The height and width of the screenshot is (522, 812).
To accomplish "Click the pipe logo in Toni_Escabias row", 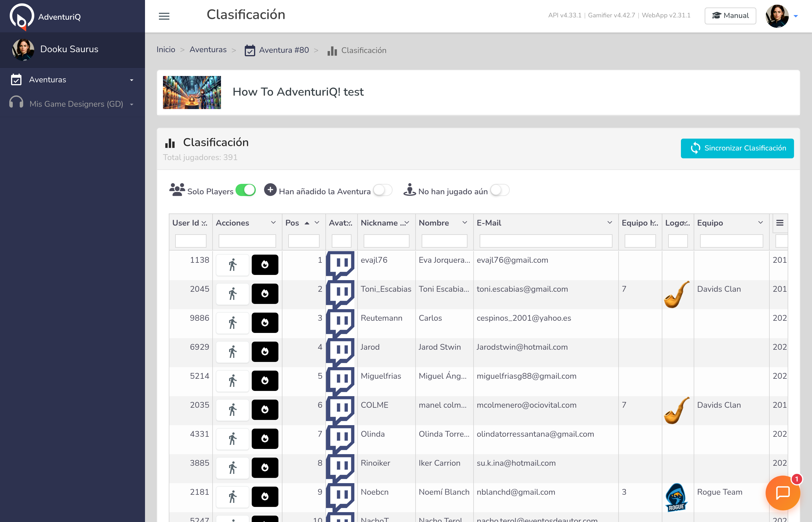I will click(x=677, y=294).
